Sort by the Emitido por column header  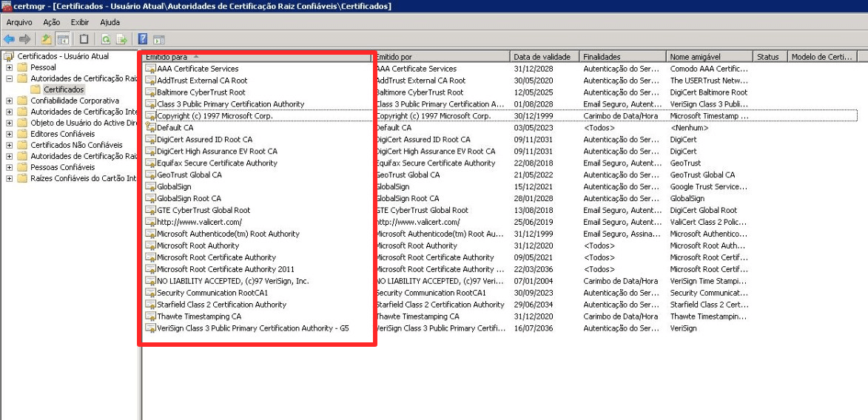point(441,57)
